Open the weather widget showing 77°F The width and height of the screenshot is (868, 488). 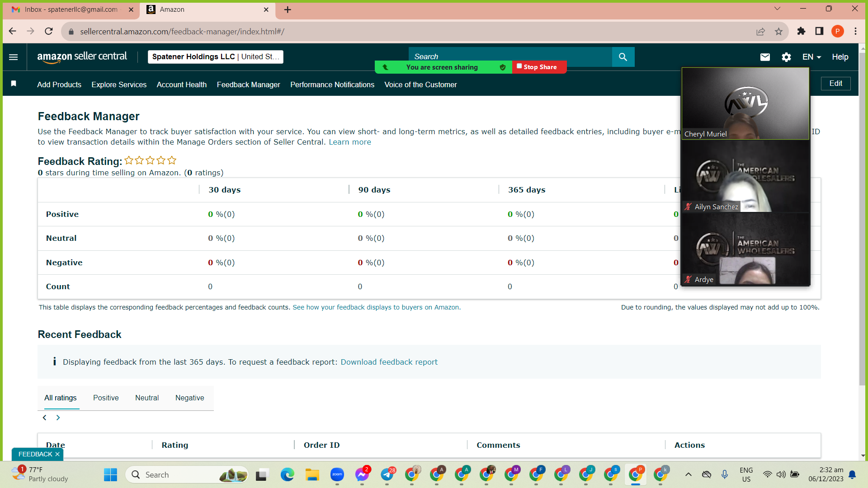40,474
